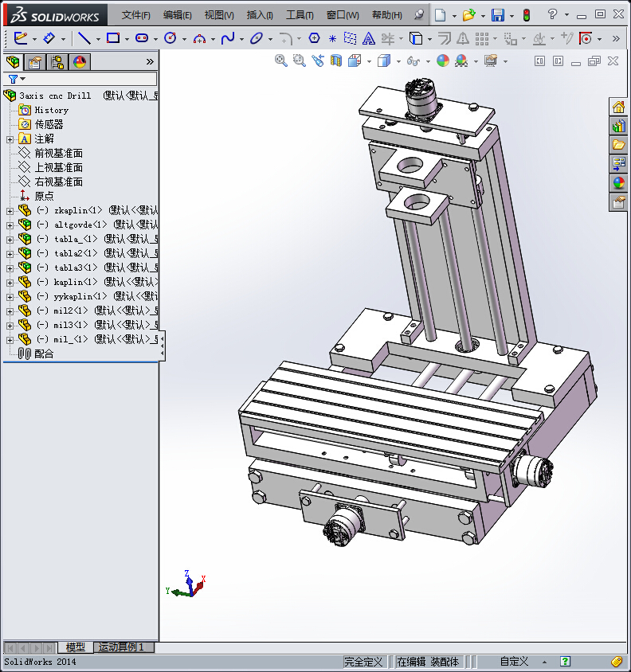Open File Explorer task pane tab

click(x=618, y=144)
